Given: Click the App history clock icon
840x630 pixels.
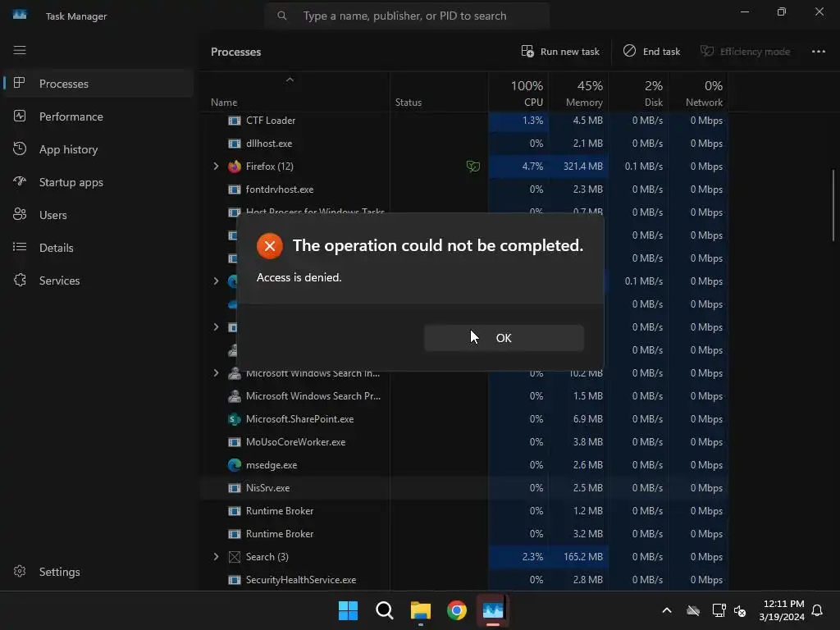Looking at the screenshot, I should pyautogui.click(x=20, y=149).
